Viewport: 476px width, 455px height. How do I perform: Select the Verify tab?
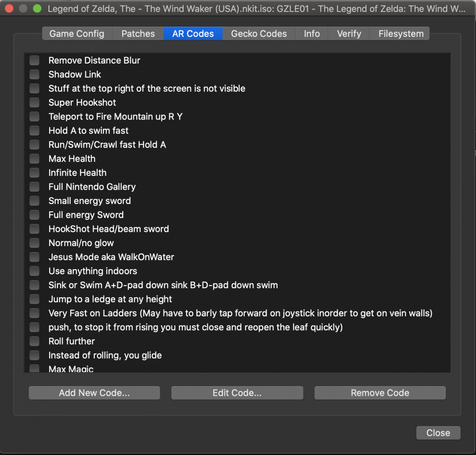[349, 34]
